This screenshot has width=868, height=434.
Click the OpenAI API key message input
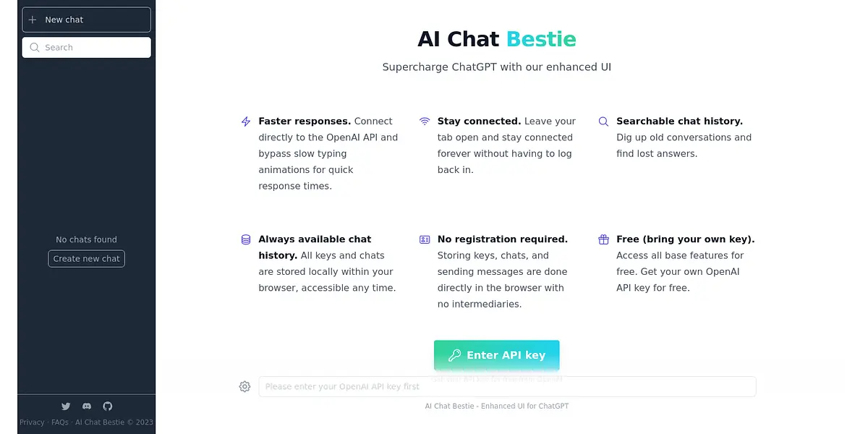506,387
